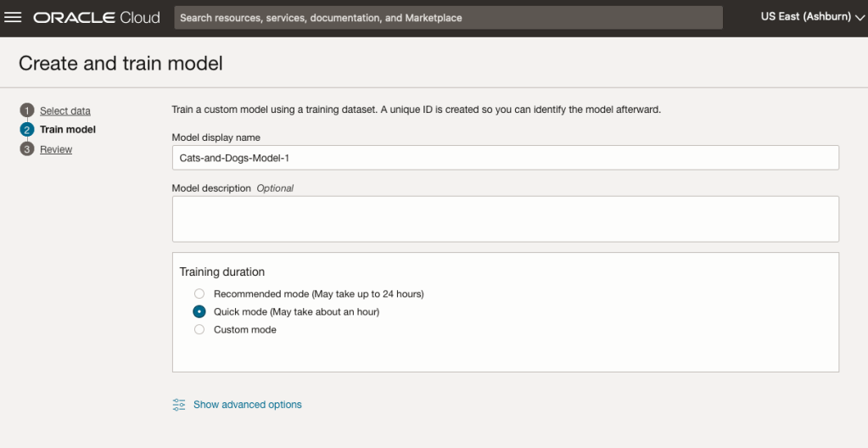Click the Model display name field
This screenshot has width=868, height=448.
[x=505, y=158]
